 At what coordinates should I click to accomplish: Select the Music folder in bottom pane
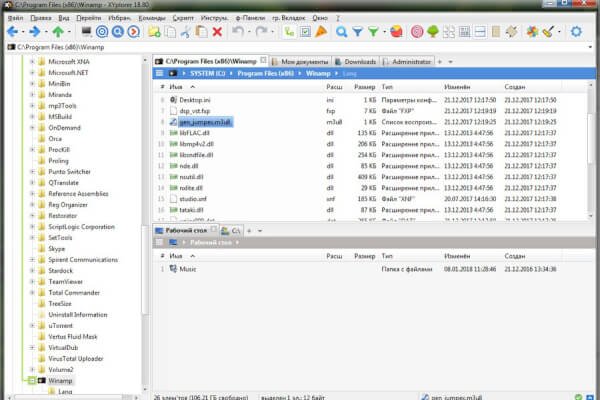tap(188, 269)
